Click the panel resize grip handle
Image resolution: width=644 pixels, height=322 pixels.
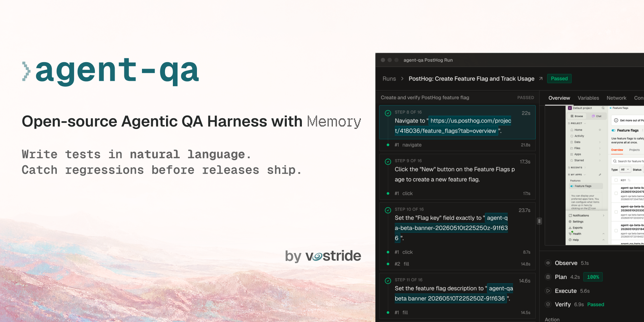click(x=539, y=221)
